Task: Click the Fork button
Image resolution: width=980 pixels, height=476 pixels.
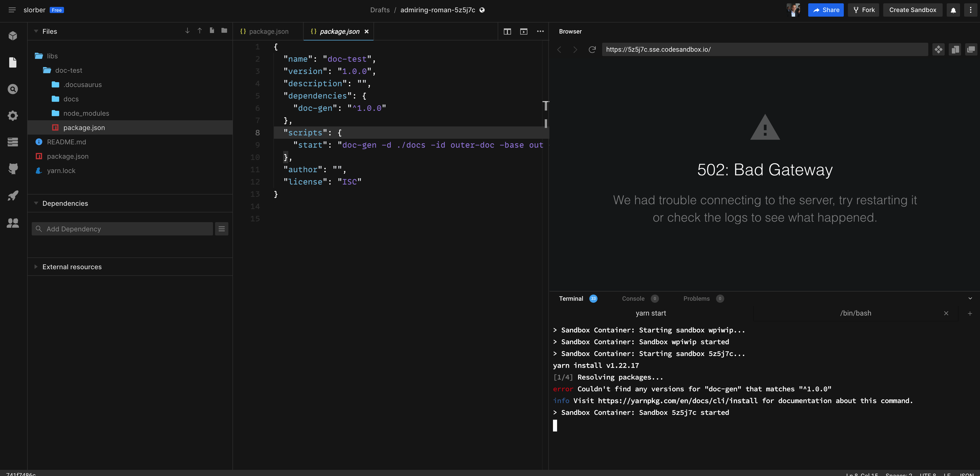Action: point(863,10)
